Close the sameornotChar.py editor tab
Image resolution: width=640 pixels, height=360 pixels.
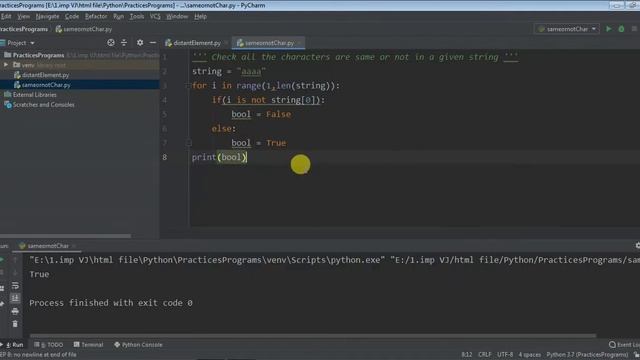point(300,43)
